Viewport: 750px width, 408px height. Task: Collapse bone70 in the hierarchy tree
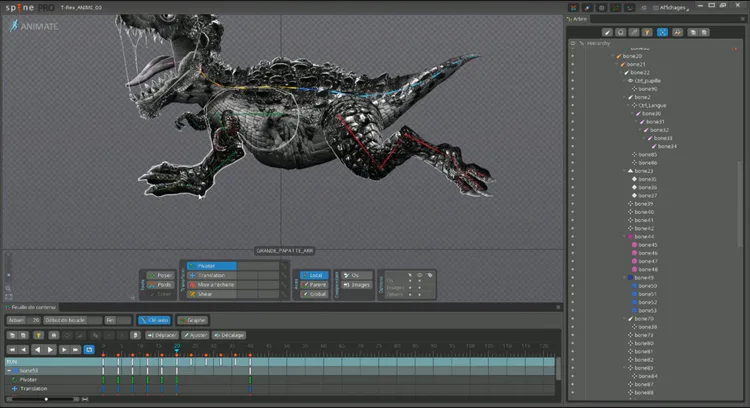(625, 319)
